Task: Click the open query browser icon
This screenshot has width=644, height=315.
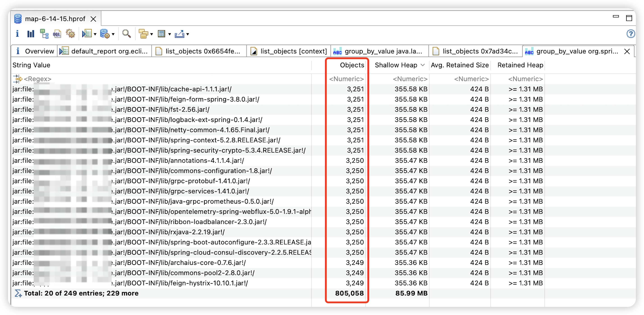Action: 105,34
